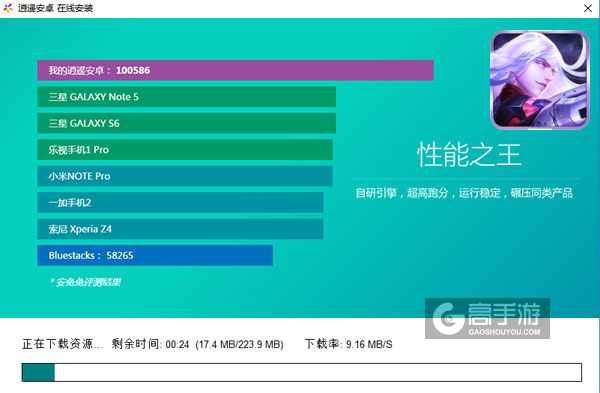This screenshot has height=393, width=600.
Task: Close the 逍遥安卓 installer window
Action: [x=588, y=8]
